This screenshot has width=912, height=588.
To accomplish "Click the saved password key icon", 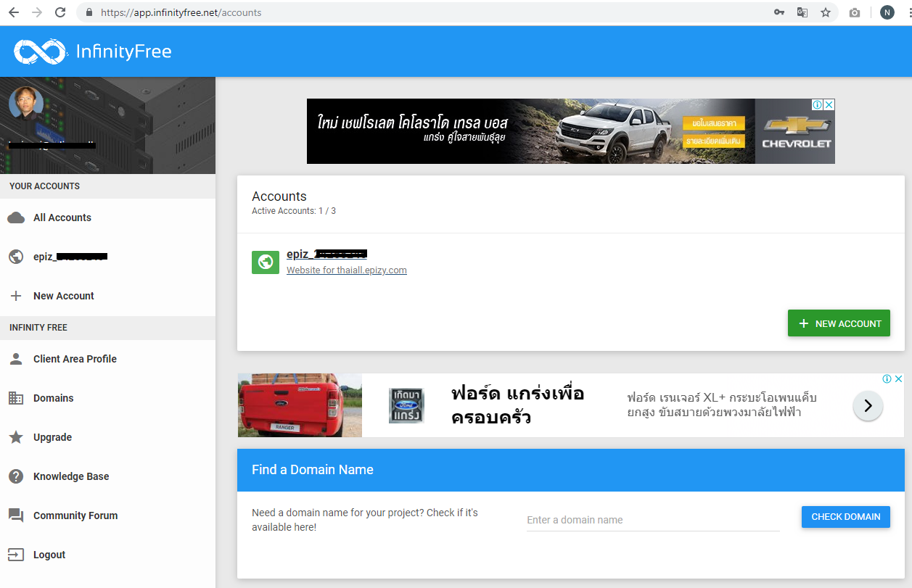I will point(779,12).
